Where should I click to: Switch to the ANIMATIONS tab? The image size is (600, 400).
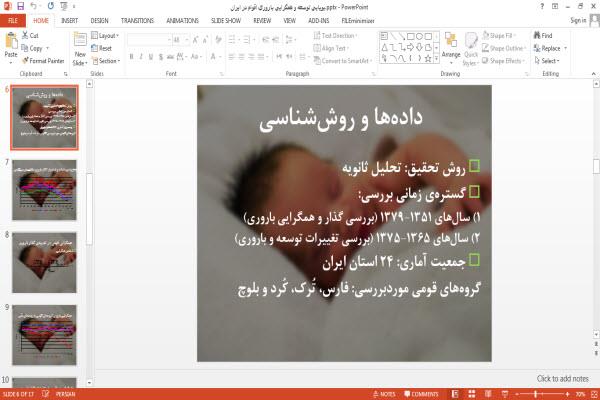pos(183,21)
